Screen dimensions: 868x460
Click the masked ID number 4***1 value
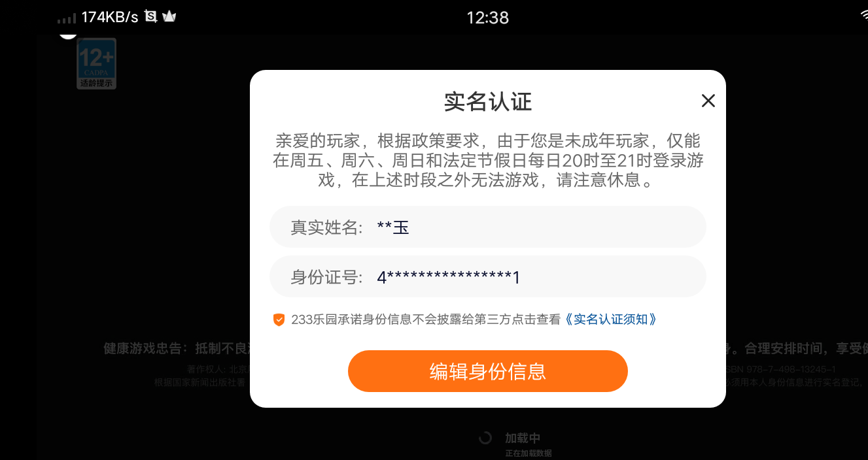point(449,277)
